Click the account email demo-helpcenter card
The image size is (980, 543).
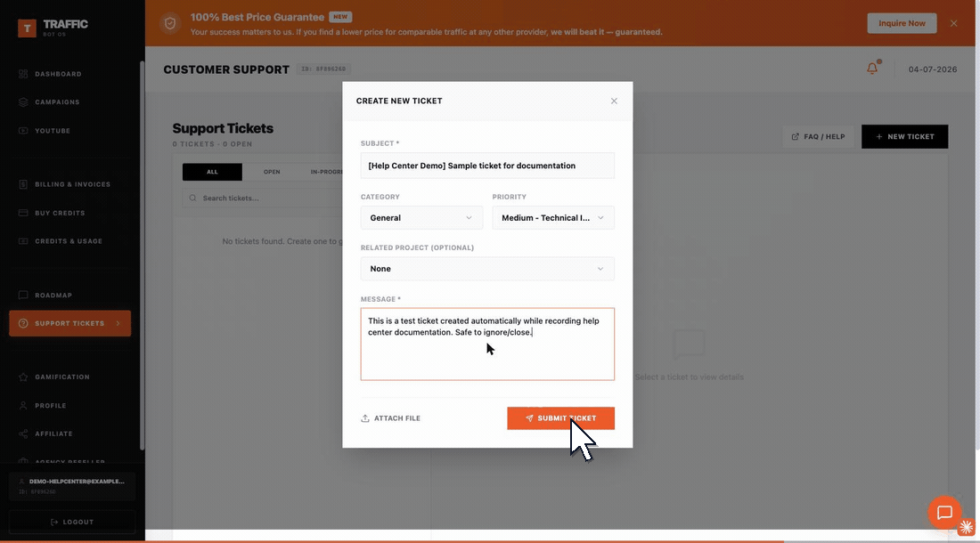[72, 486]
